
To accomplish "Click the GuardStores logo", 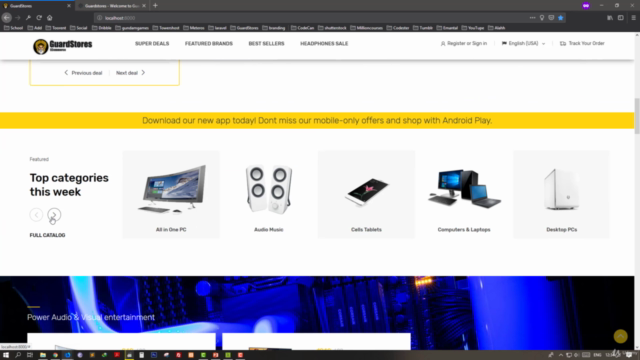I will pos(62,46).
